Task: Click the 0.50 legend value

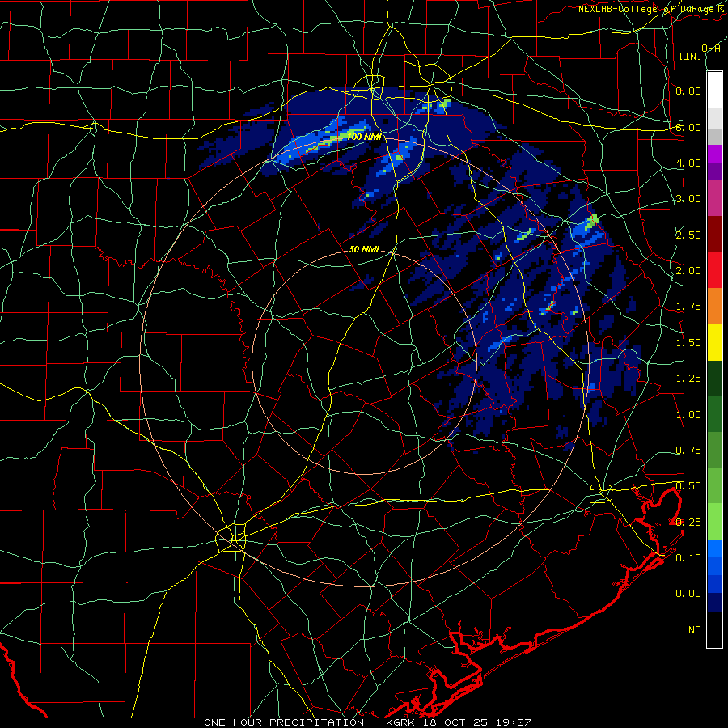Action: click(x=688, y=486)
